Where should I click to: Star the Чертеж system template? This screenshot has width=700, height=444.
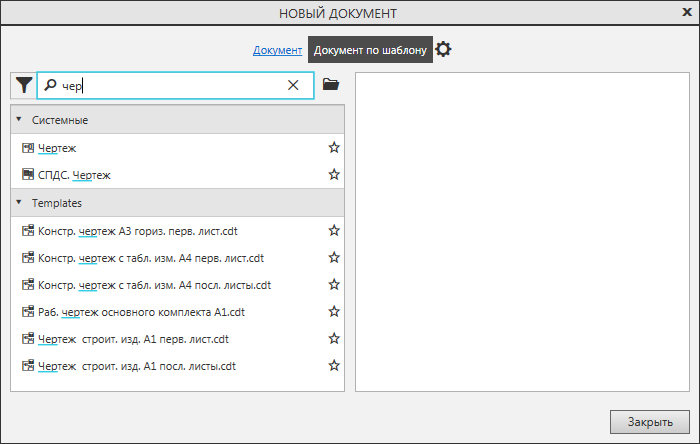pos(334,148)
